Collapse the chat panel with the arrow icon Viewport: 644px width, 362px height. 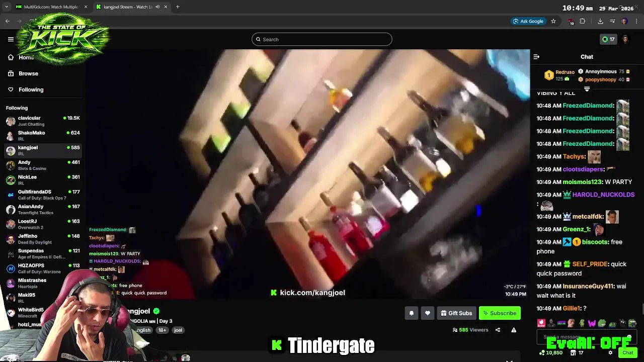point(536,57)
